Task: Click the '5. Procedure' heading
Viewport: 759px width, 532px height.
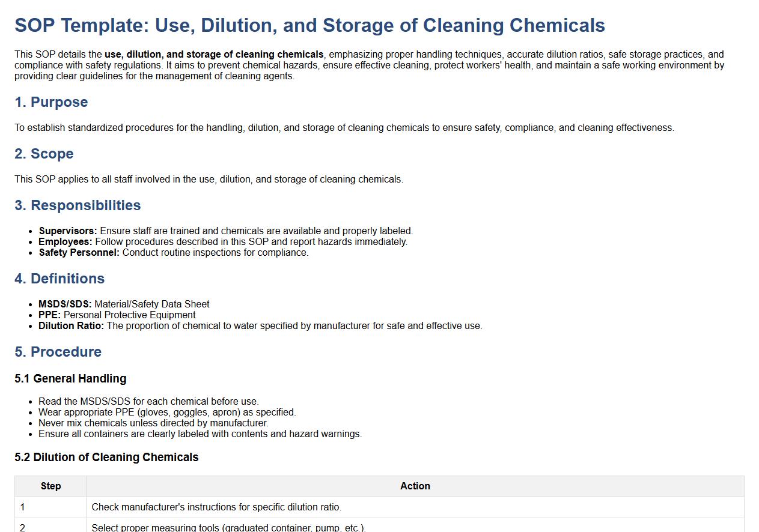Action: tap(58, 352)
